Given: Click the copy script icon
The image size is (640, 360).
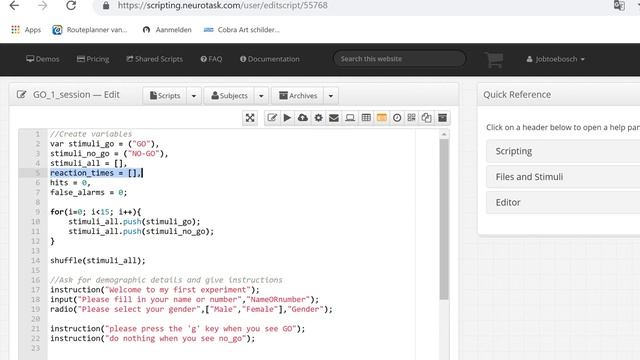Looking at the screenshot, I should tap(427, 118).
